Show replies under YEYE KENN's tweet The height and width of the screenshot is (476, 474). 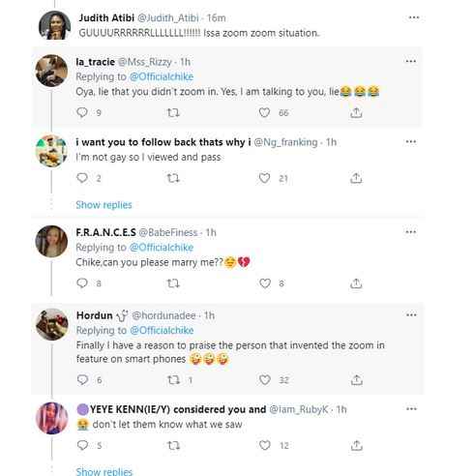104,471
